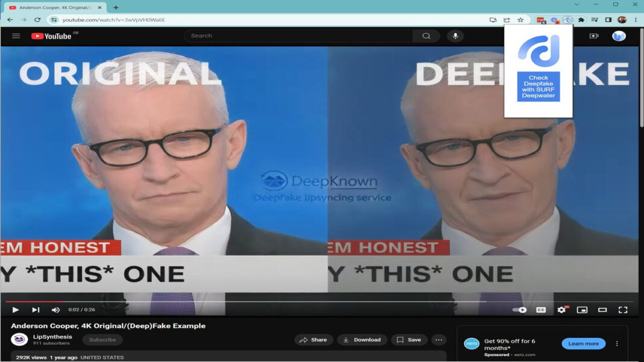Open the more actions menu for the video
The image size is (644, 362).
coord(438,340)
